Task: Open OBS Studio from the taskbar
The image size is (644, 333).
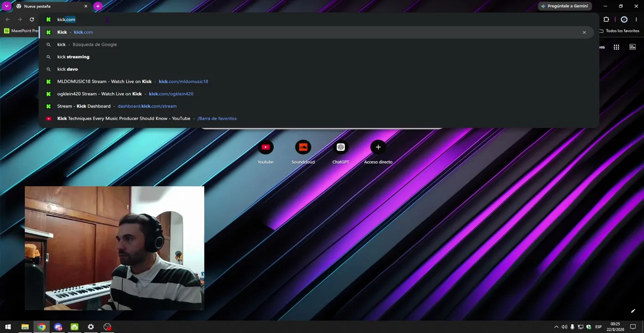Action: coord(107,327)
